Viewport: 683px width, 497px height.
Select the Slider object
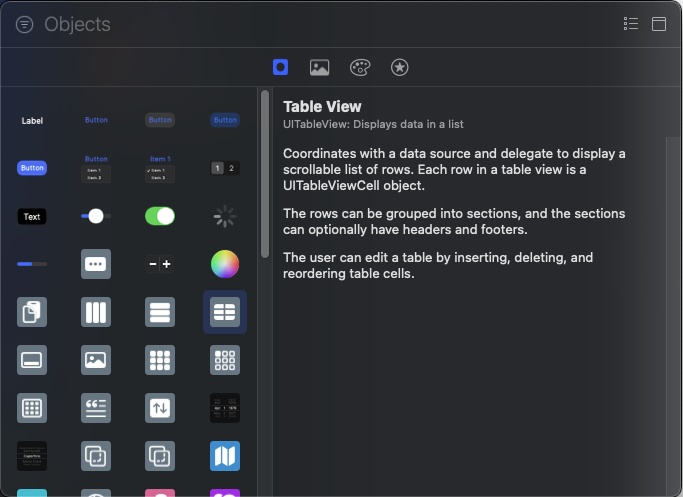point(96,216)
